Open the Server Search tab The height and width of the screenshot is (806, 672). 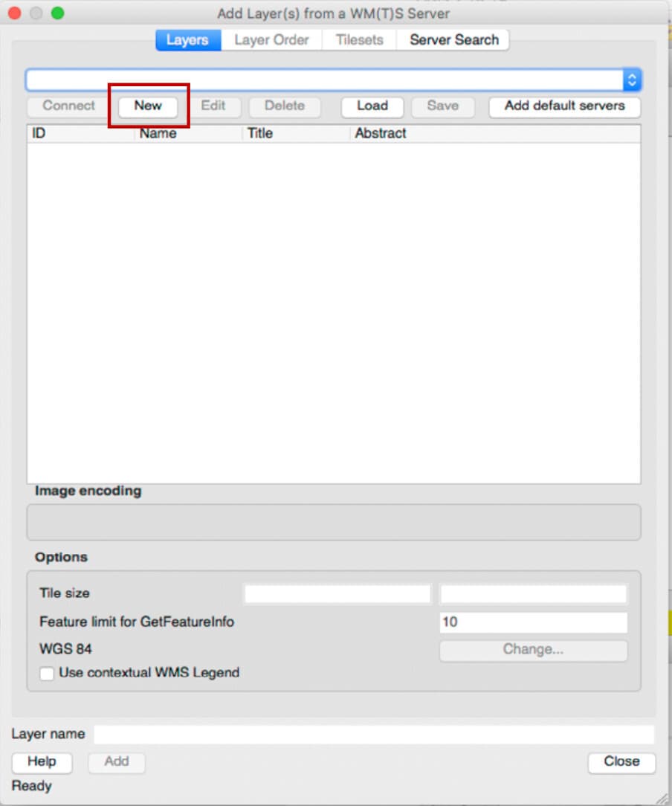pyautogui.click(x=453, y=40)
